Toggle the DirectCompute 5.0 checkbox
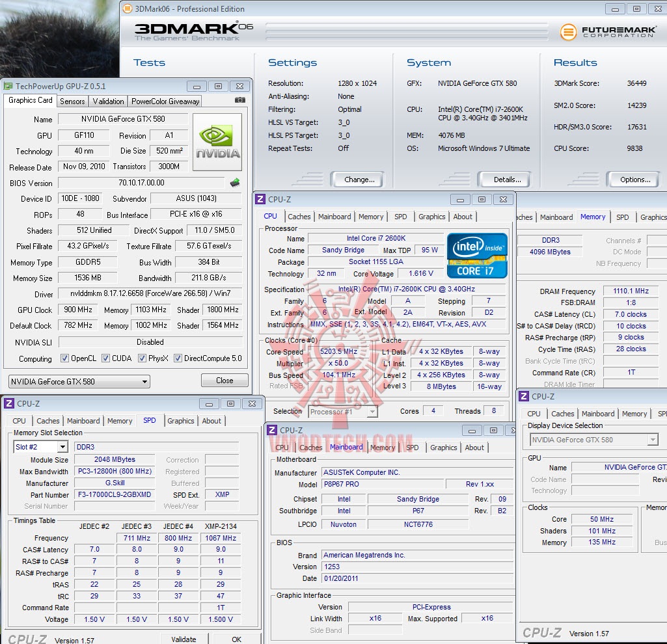 [177, 358]
